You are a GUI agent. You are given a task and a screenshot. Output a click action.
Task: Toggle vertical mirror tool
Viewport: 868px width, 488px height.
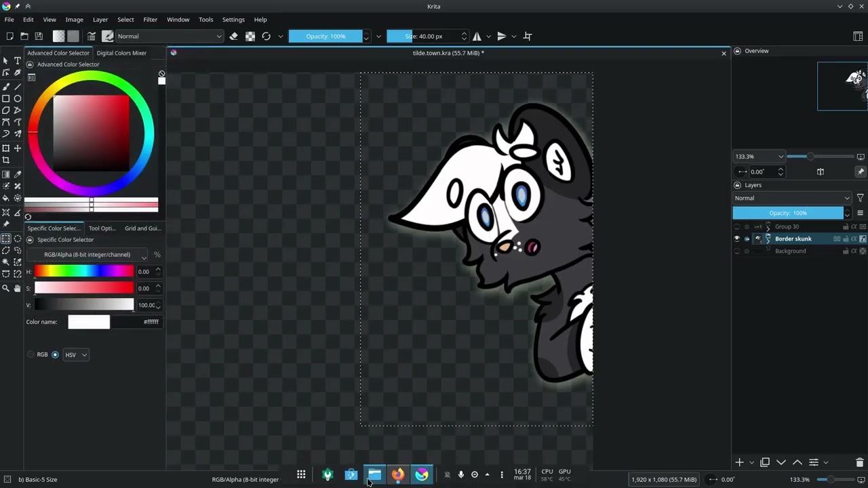(502, 36)
